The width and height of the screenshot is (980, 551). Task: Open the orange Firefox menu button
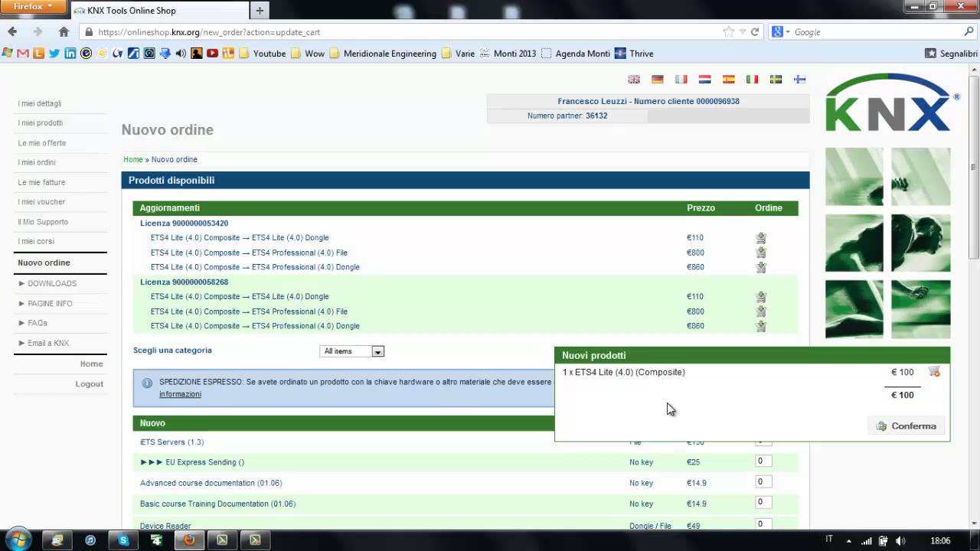pyautogui.click(x=34, y=7)
